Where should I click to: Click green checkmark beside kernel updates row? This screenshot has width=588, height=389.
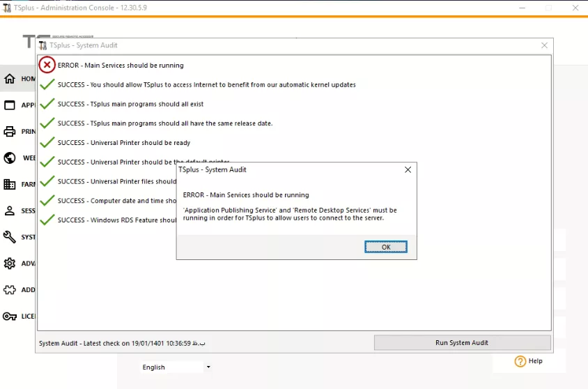tap(47, 84)
